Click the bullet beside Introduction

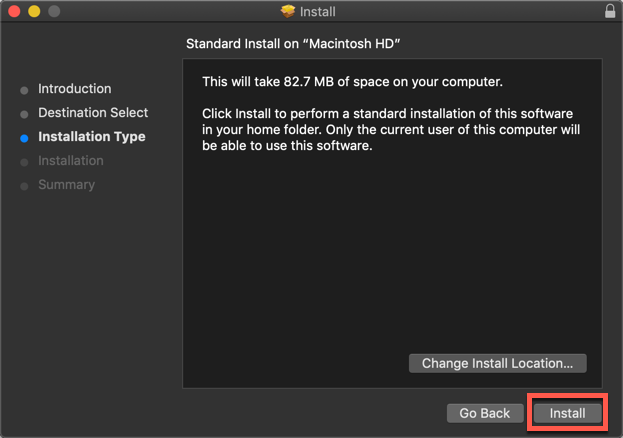click(x=25, y=90)
